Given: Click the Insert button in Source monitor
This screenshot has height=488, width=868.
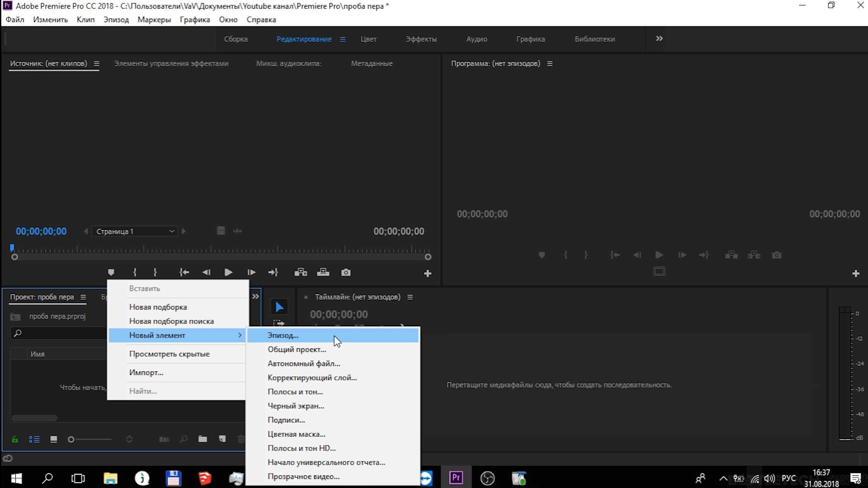Looking at the screenshot, I should (301, 272).
